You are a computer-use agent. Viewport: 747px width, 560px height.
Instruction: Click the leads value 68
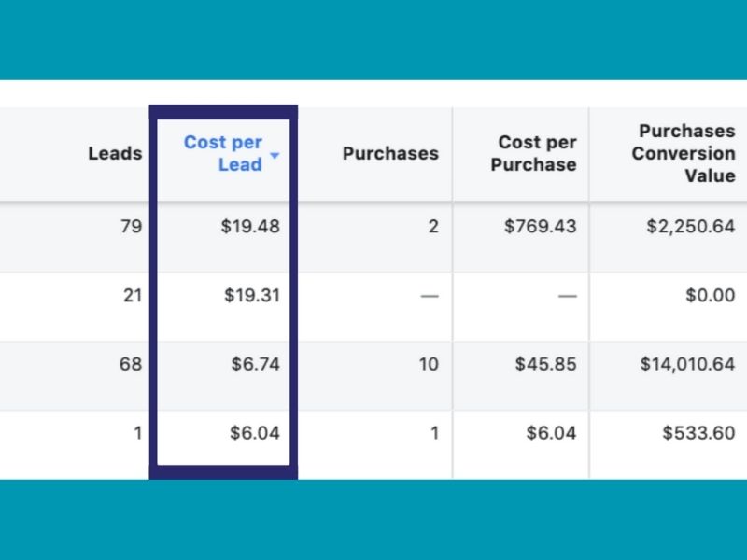[131, 364]
